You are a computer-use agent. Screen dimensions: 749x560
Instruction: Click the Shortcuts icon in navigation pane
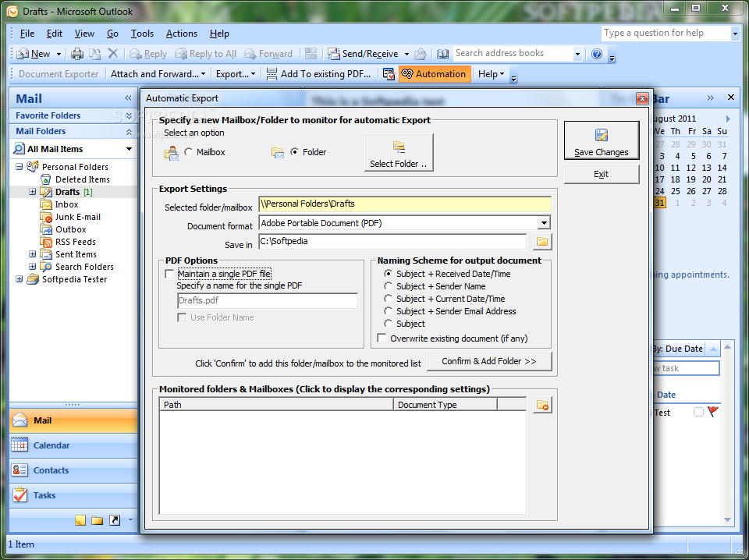pyautogui.click(x=115, y=520)
